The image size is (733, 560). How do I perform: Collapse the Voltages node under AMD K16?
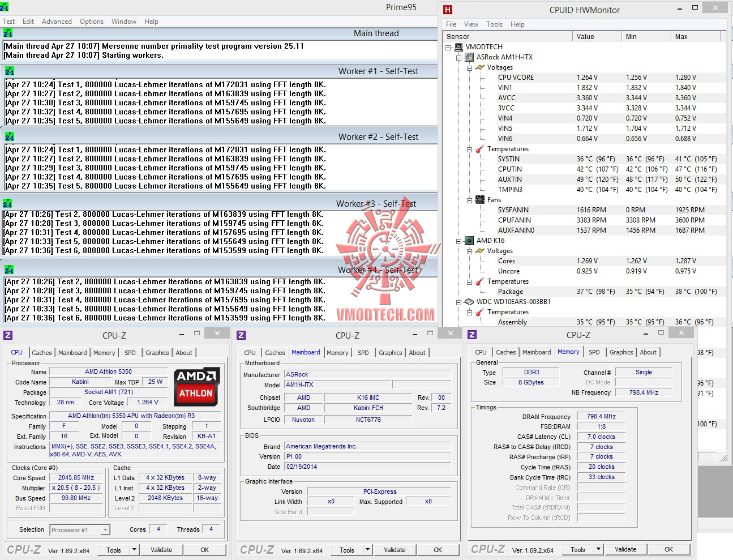click(469, 251)
